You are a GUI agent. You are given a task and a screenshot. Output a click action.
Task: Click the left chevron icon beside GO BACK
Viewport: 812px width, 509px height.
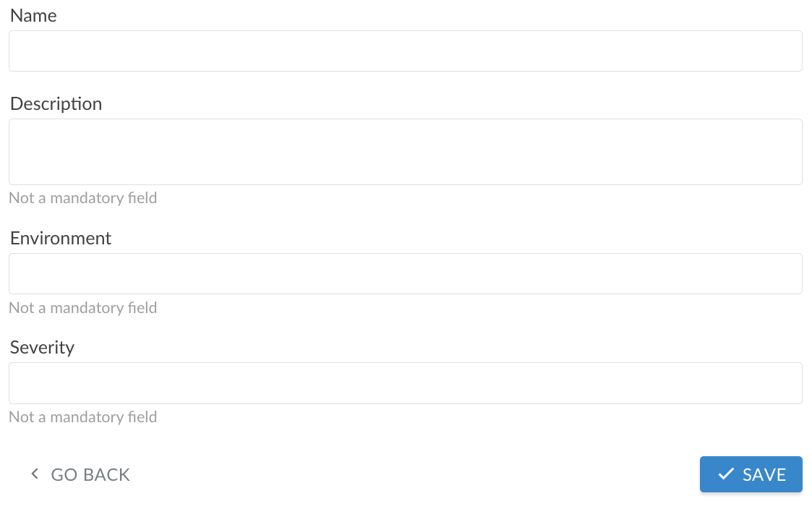[x=34, y=474]
